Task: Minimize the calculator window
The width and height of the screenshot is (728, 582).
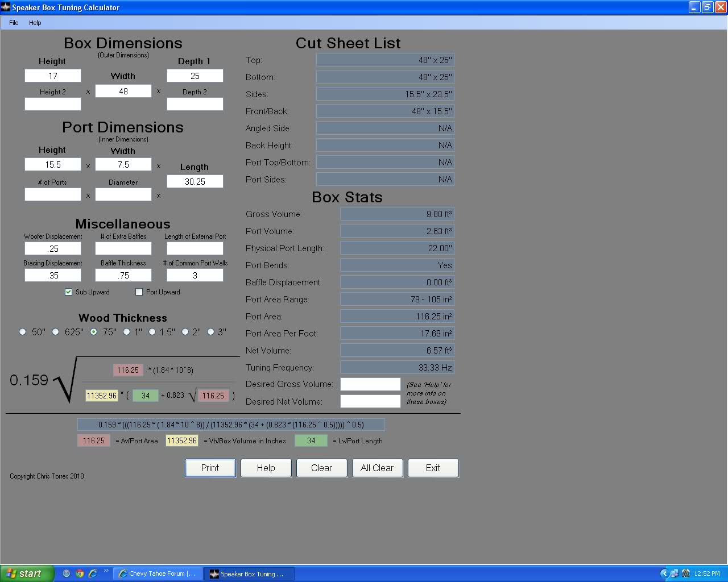Action: pos(694,7)
